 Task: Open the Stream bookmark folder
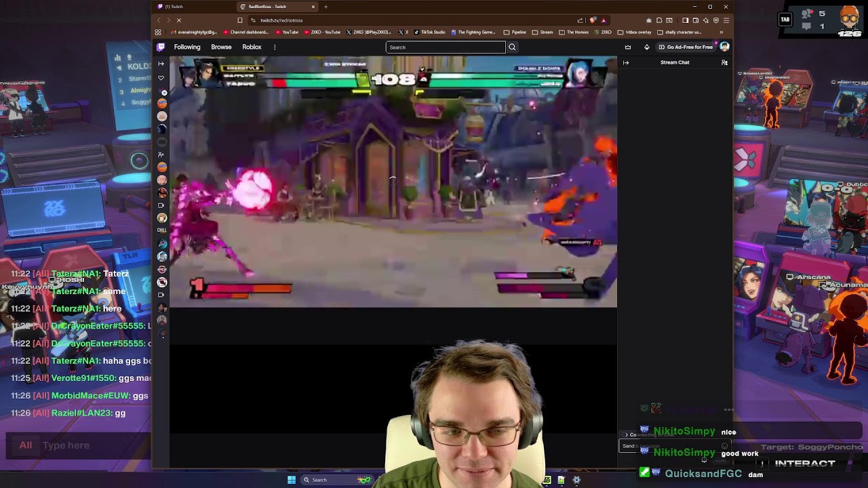coord(542,32)
